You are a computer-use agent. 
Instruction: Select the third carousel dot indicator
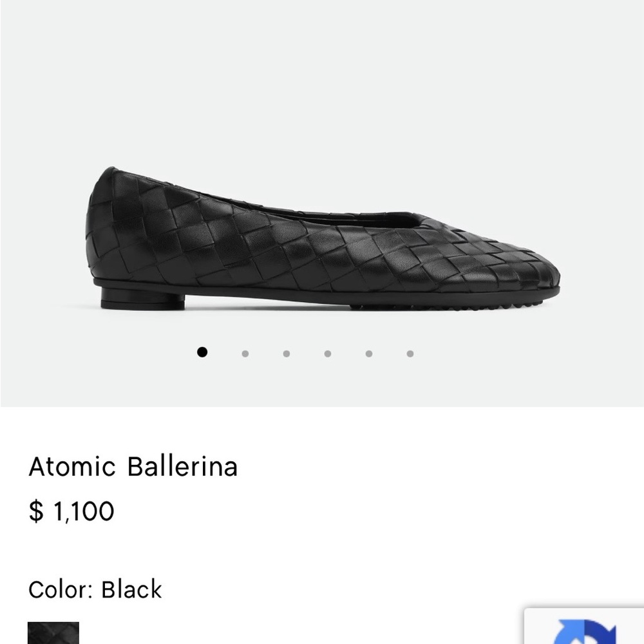(286, 352)
